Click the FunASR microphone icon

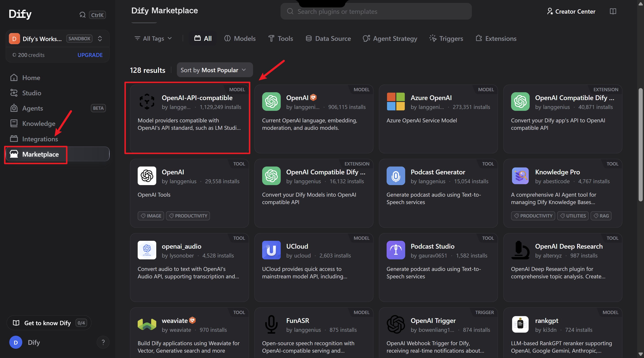point(271,324)
